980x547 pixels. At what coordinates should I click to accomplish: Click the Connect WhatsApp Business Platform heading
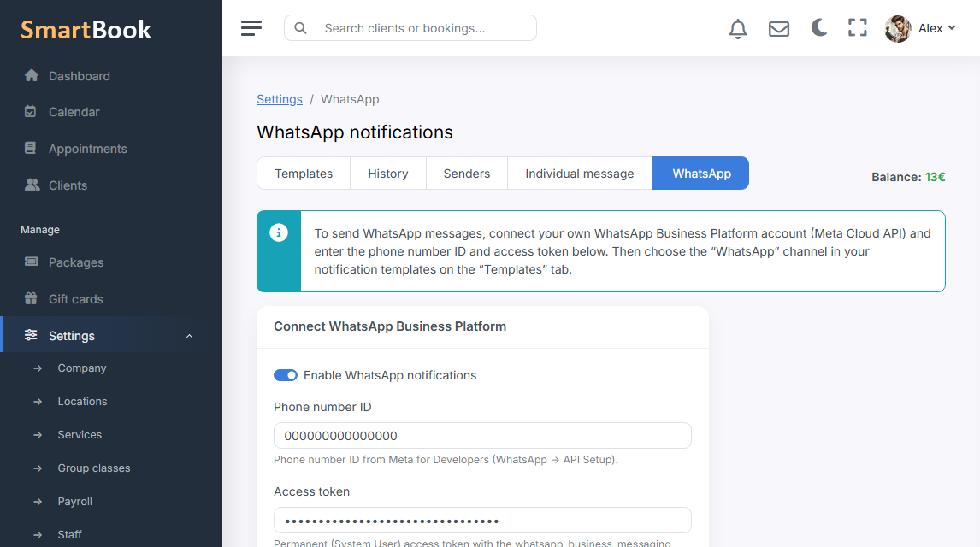point(390,326)
